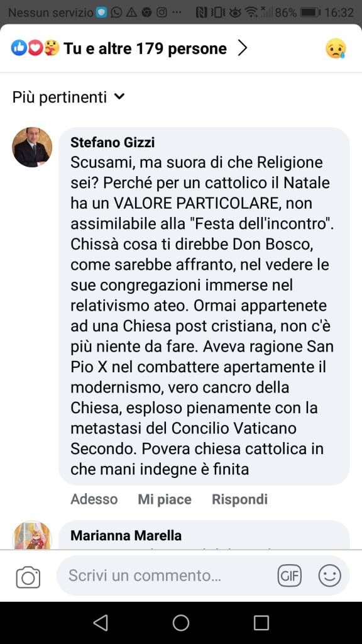This screenshot has height=644, width=362.
Task: Tap the red heart reaction icon
Action: pyautogui.click(x=35, y=48)
